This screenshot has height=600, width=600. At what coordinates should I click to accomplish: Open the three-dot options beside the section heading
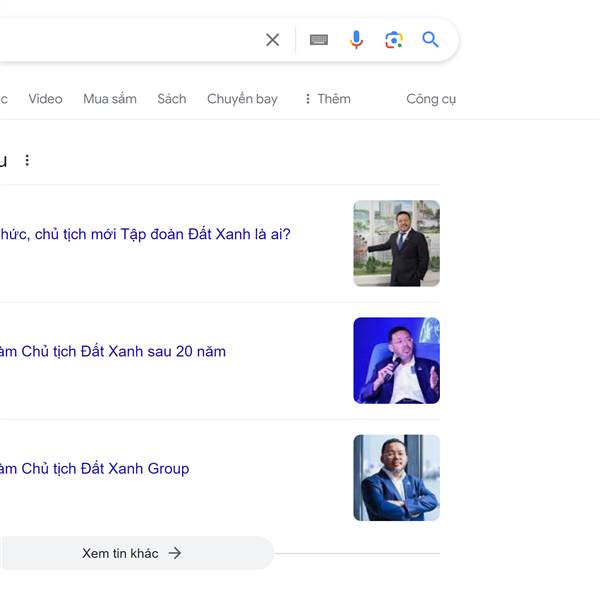(27, 160)
